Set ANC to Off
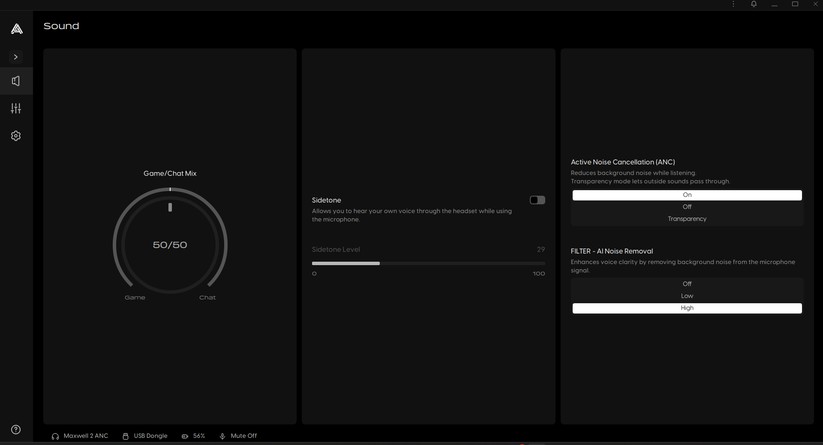The image size is (823, 445). [687, 207]
